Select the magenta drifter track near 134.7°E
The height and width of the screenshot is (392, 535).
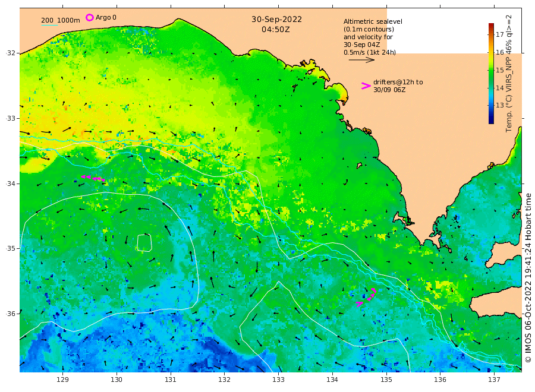[367, 297]
